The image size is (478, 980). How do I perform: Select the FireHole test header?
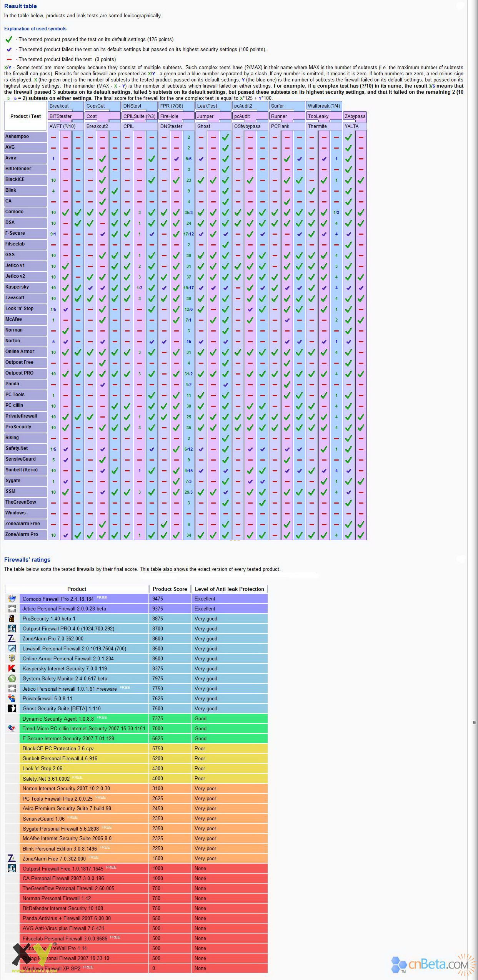click(x=177, y=116)
